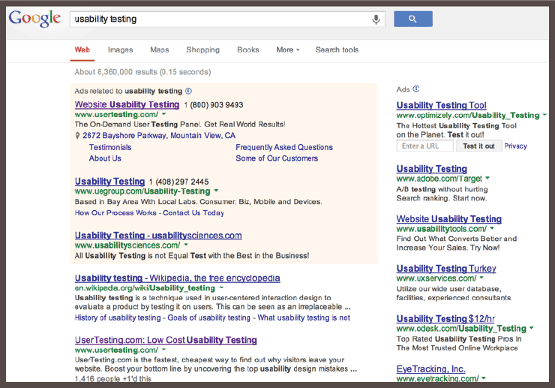Expand dropdown arrow next to www.uxservices.com URL
Image resolution: width=555 pixels, height=388 pixels.
[x=481, y=278]
